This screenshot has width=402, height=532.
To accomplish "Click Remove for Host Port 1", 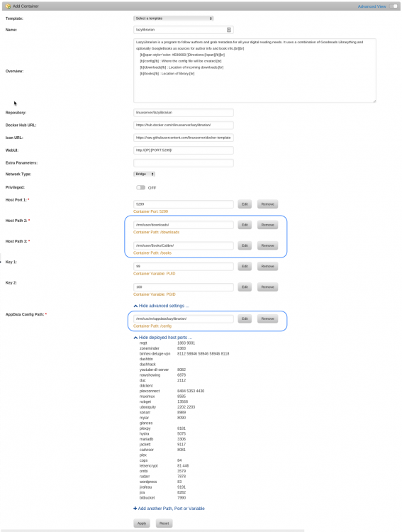I will pos(268,204).
